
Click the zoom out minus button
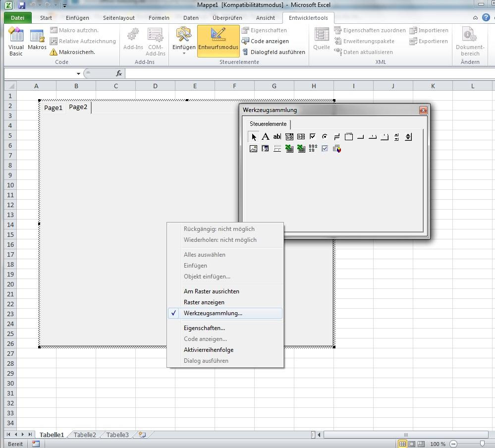(453, 444)
